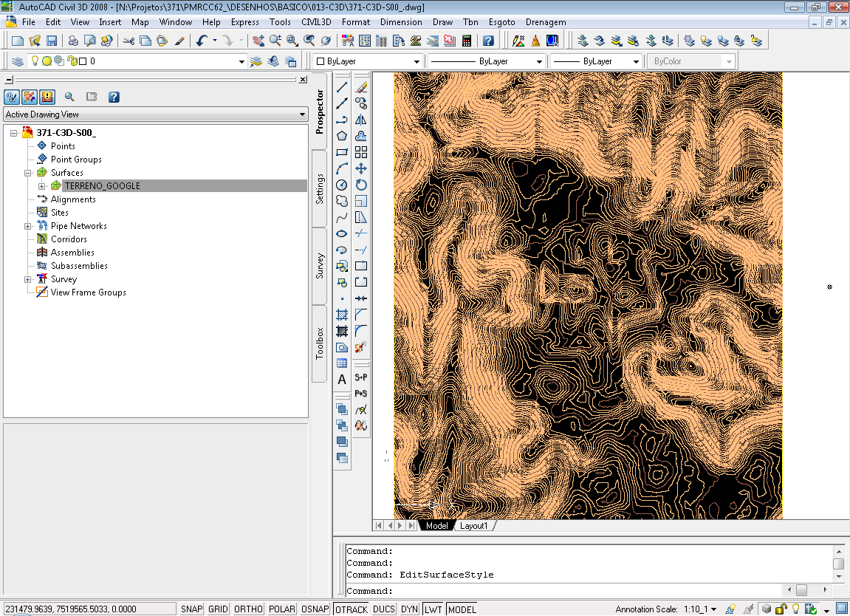Open the CIVIL3D menu
Image resolution: width=850 pixels, height=616 pixels.
click(x=316, y=22)
